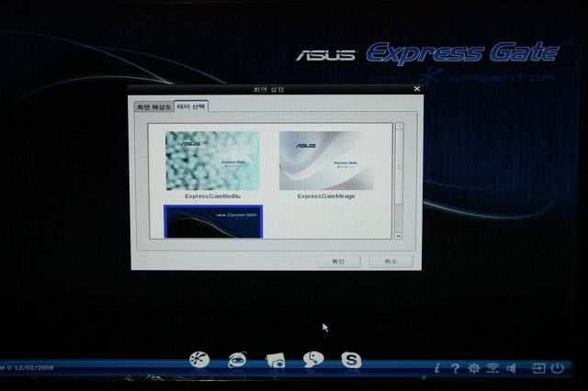Viewport: 588px width, 391px height.
Task: Click the ExpressGateBioBlu label text
Action: pyautogui.click(x=212, y=195)
